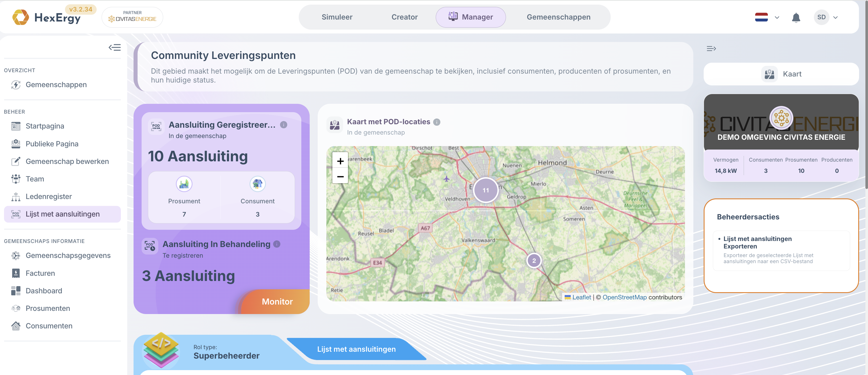Image resolution: width=868 pixels, height=375 pixels.
Task: Switch to the Simuleer tab
Action: coord(337,17)
